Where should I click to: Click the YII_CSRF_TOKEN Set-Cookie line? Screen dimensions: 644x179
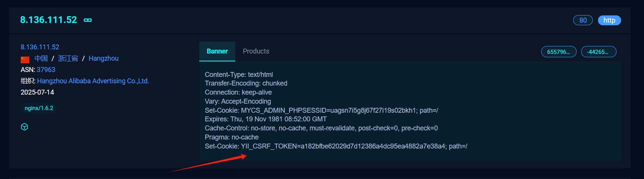point(336,146)
